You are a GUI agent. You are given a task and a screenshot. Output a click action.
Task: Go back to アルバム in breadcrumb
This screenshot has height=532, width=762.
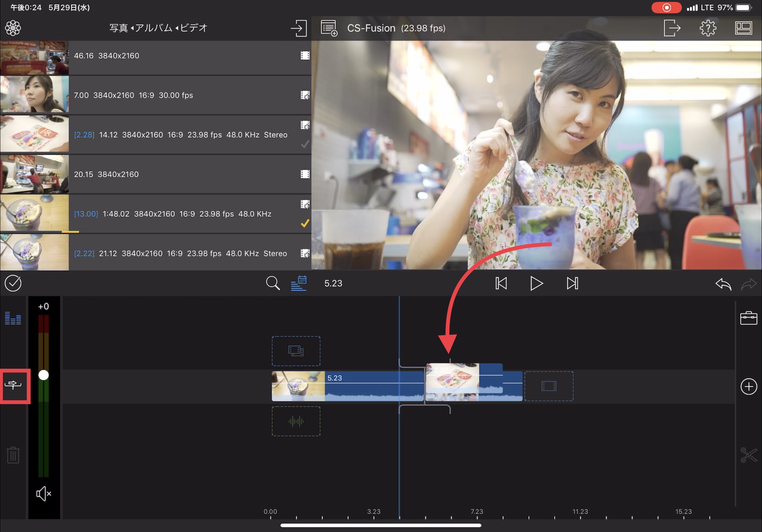click(x=153, y=28)
